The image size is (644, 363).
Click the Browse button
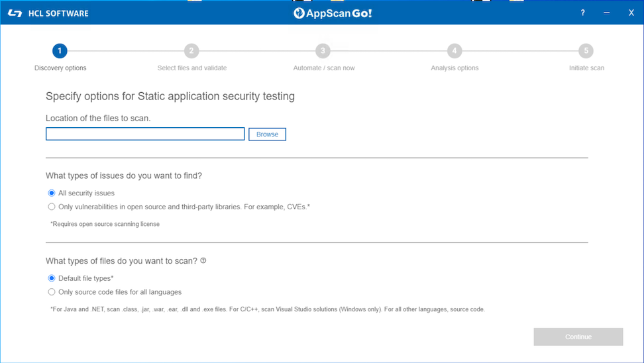[x=267, y=134]
